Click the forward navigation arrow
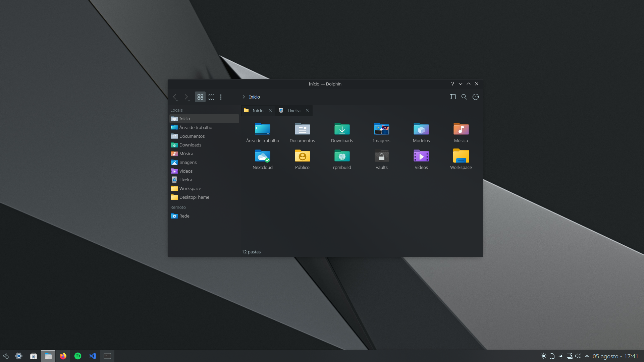This screenshot has width=644, height=362. tap(186, 97)
